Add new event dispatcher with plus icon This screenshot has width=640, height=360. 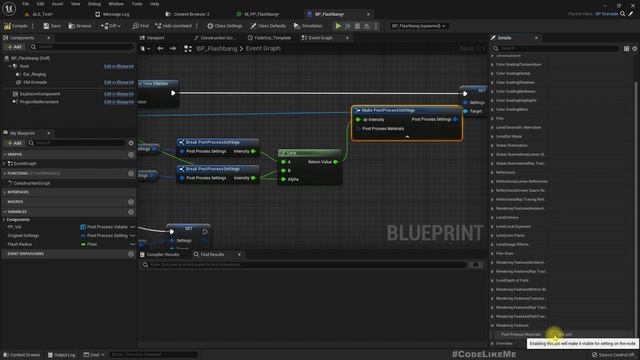pos(131,254)
